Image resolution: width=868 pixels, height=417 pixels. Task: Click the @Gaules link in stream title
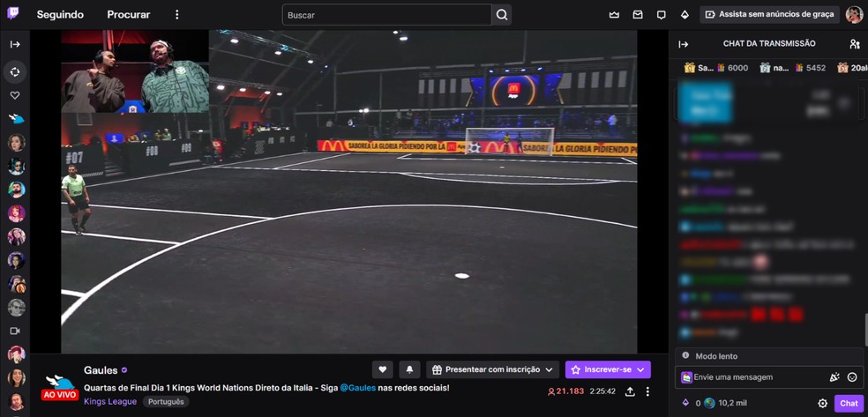[357, 388]
